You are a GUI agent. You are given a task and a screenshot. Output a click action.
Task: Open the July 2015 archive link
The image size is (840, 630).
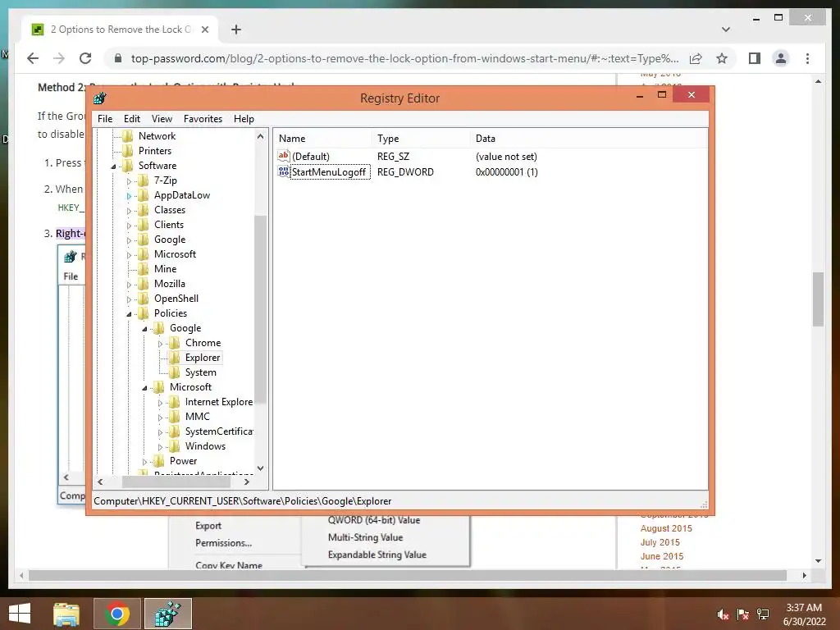pyautogui.click(x=660, y=542)
